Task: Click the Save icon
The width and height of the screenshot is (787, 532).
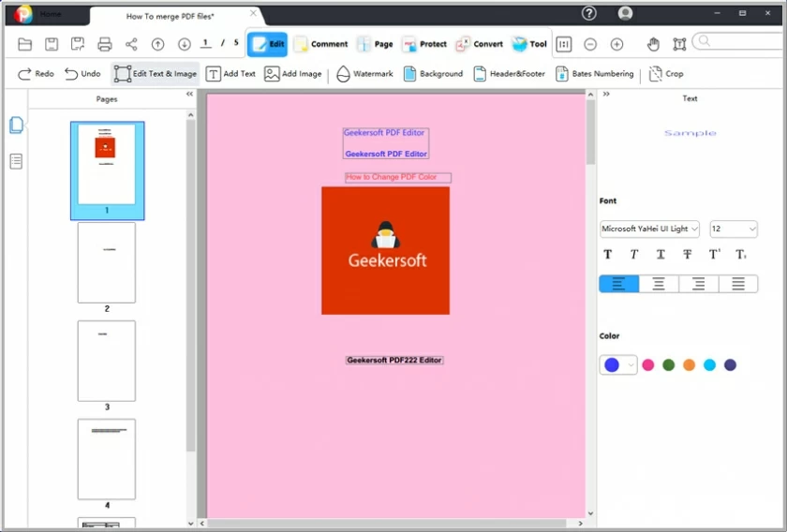Action: click(x=52, y=44)
